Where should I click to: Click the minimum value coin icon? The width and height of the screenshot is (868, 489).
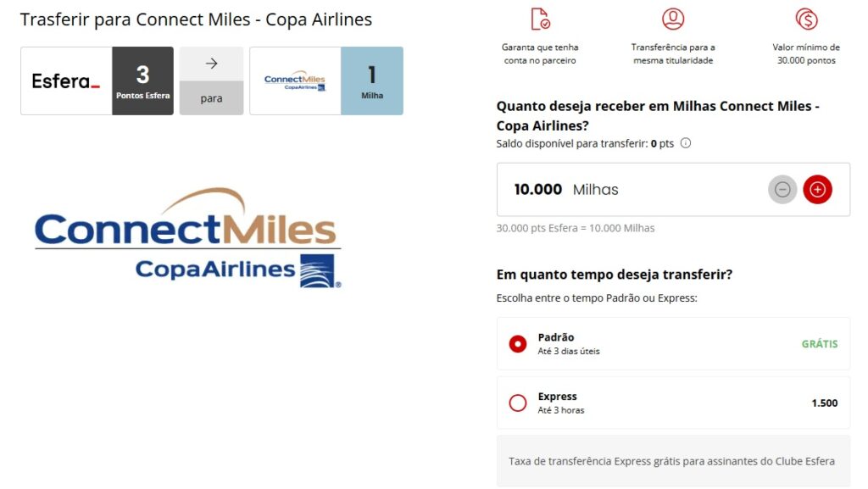(806, 19)
